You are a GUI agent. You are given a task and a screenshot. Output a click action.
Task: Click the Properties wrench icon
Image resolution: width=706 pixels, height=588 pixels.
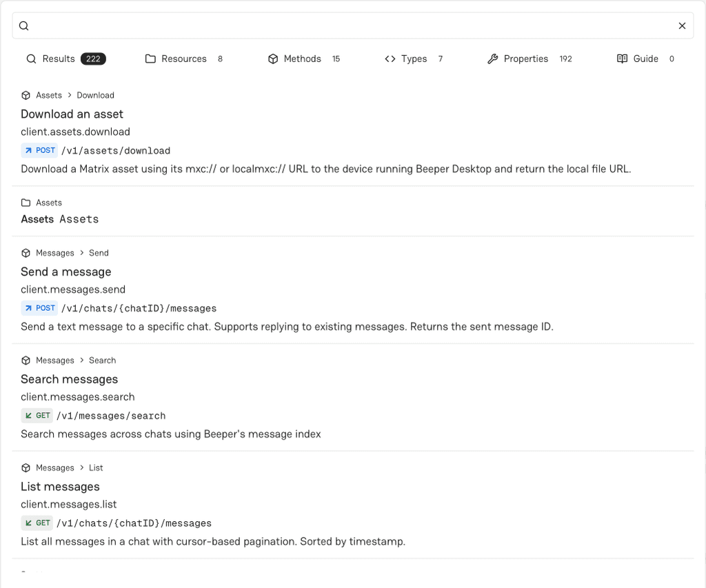(x=492, y=59)
